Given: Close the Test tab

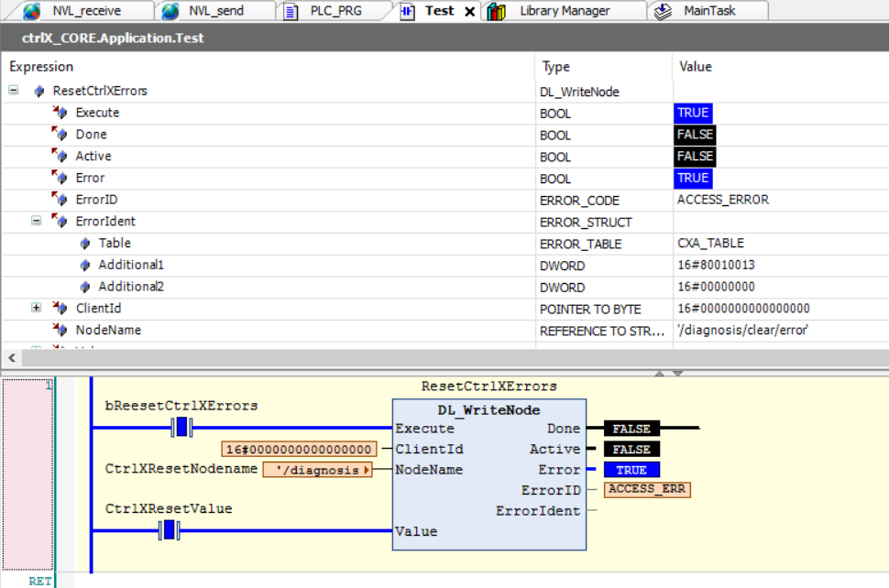Looking at the screenshot, I should pos(470,12).
